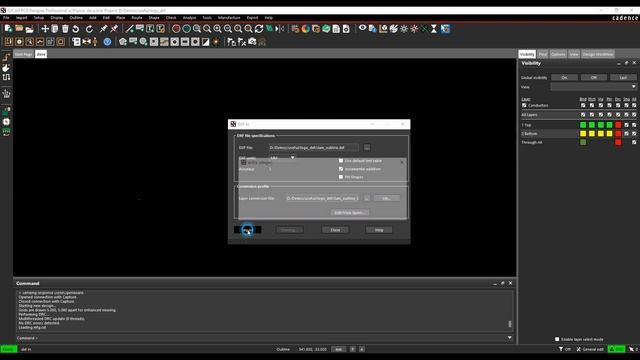The width and height of the screenshot is (640, 360).
Task: Switch to the Design Workflow tab
Action: 598,54
